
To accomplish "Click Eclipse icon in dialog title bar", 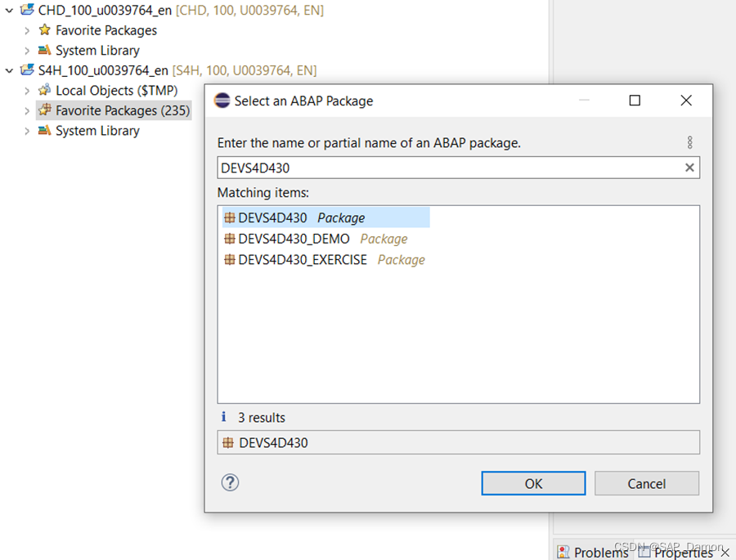I will [222, 101].
